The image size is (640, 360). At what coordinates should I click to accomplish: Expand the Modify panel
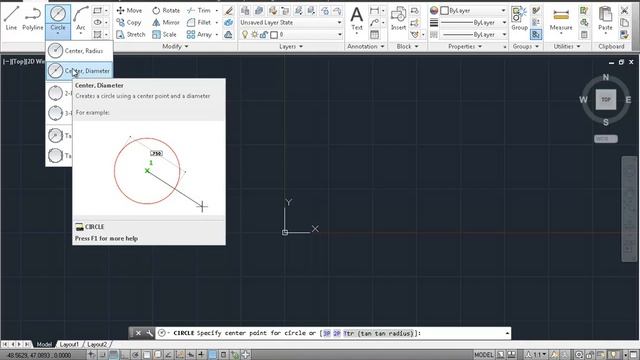point(175,47)
